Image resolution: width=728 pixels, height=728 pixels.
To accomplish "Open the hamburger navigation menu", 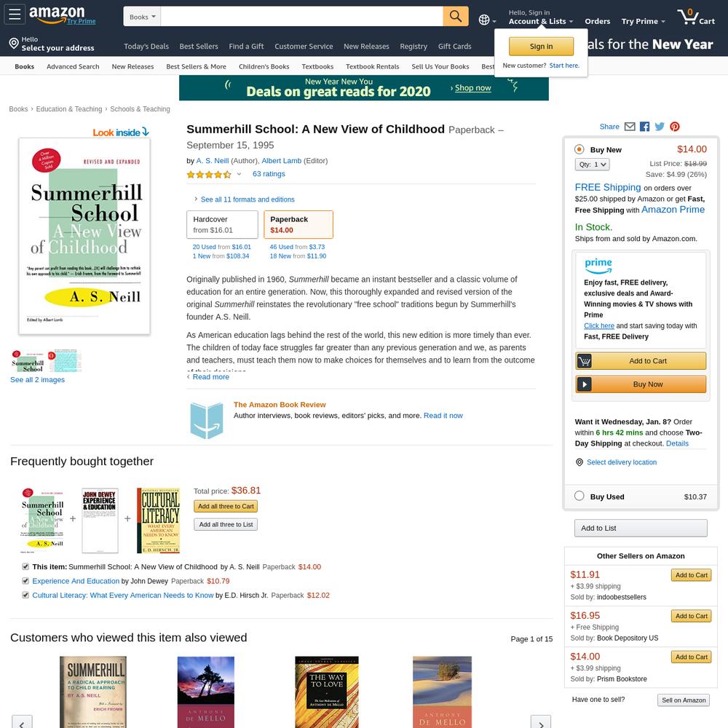I will click(15, 15).
